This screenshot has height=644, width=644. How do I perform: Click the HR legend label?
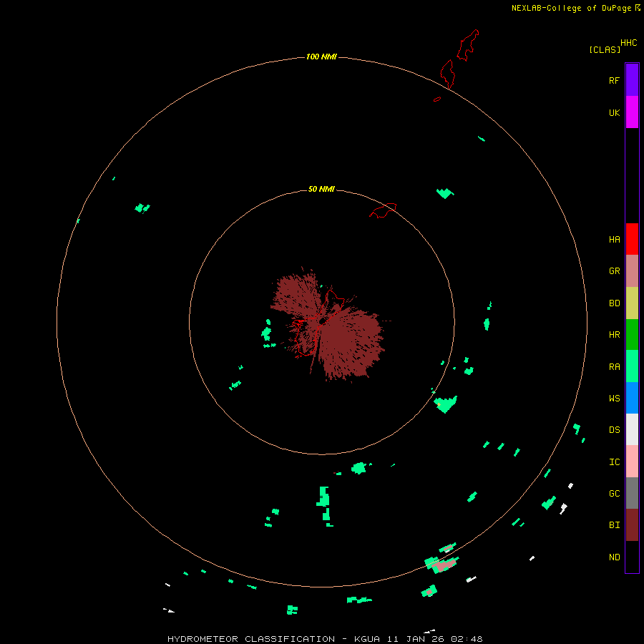tap(614, 335)
